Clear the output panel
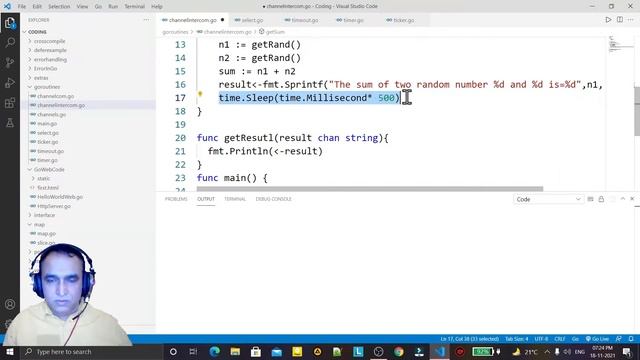The image size is (640, 360). [x=590, y=199]
